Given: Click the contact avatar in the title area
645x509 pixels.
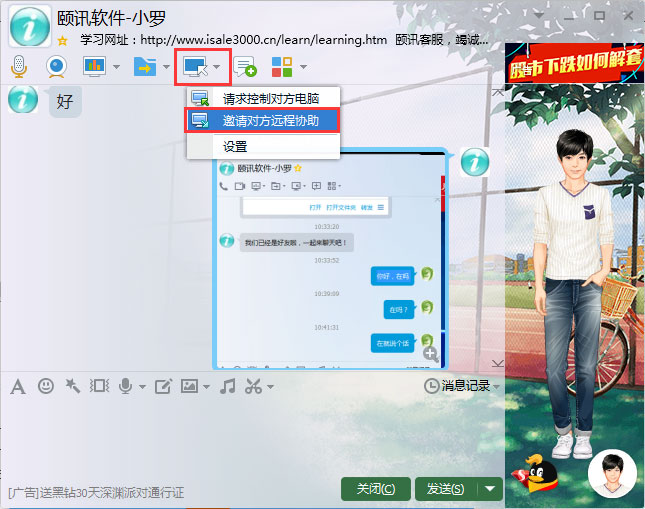Looking at the screenshot, I should click(x=30, y=26).
